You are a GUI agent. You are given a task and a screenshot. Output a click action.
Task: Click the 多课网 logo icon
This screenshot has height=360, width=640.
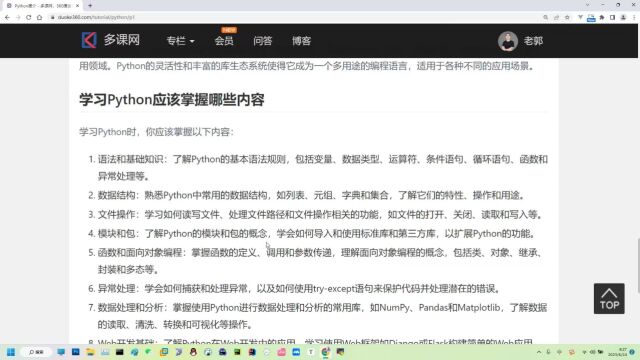89,40
